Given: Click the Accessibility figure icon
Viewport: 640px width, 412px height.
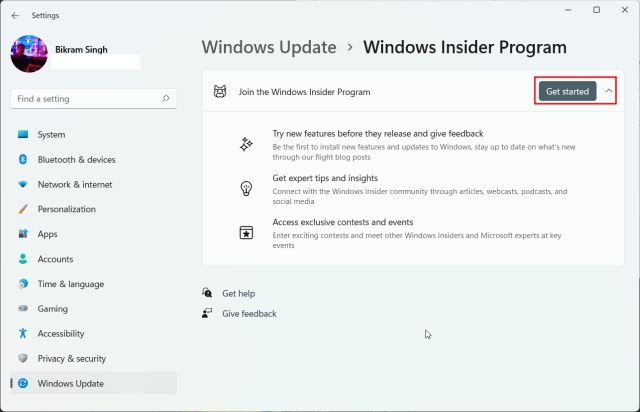Looking at the screenshot, I should click(x=23, y=333).
